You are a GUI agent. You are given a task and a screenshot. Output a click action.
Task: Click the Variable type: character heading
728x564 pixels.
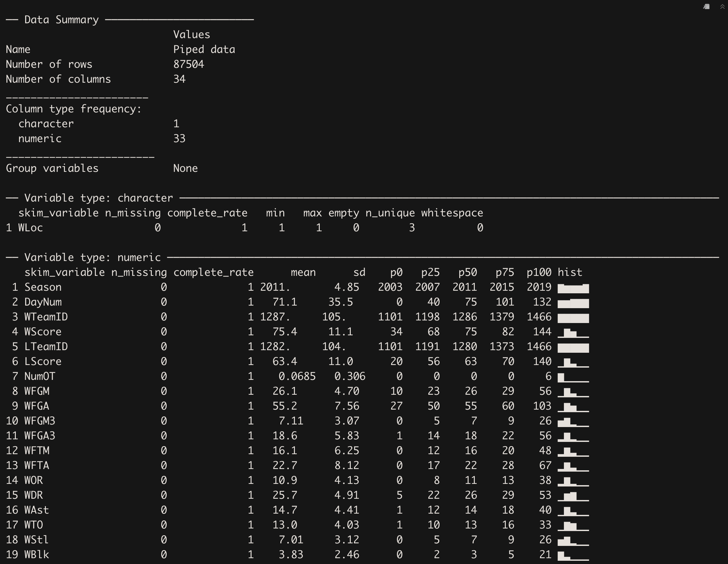98,198
